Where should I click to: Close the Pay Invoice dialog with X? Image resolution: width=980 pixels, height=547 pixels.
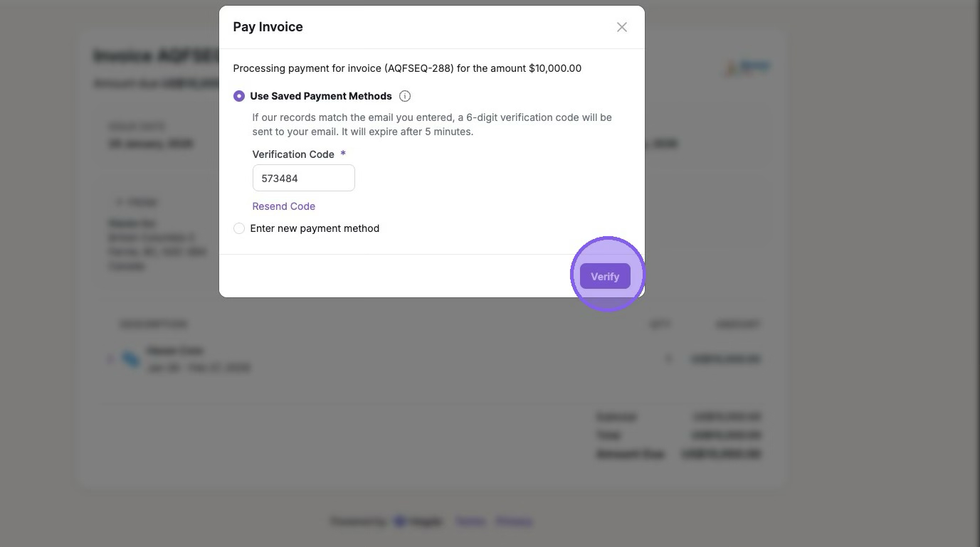pyautogui.click(x=621, y=27)
